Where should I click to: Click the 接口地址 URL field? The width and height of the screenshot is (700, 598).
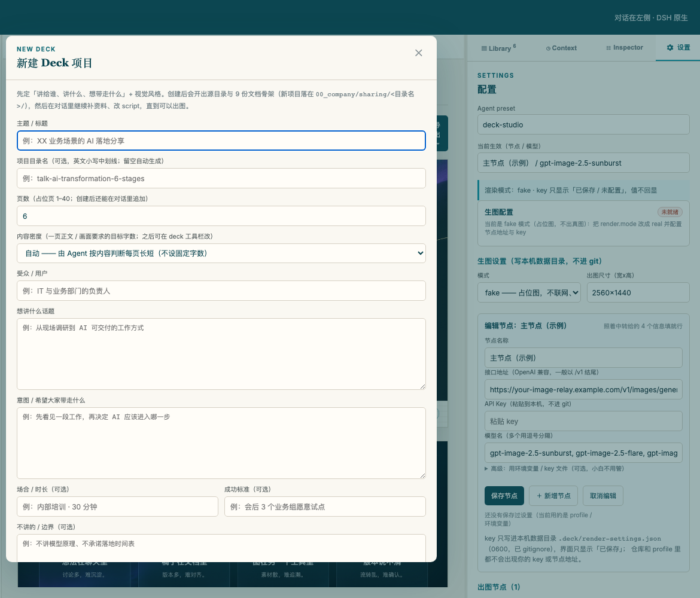click(583, 389)
